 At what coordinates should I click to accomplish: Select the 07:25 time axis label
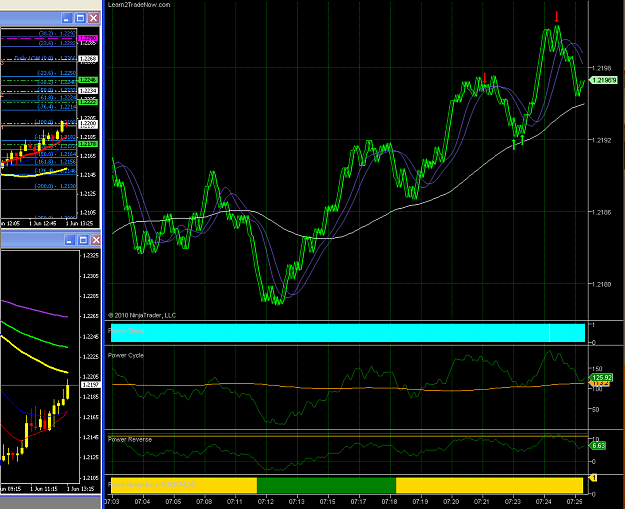click(575, 501)
